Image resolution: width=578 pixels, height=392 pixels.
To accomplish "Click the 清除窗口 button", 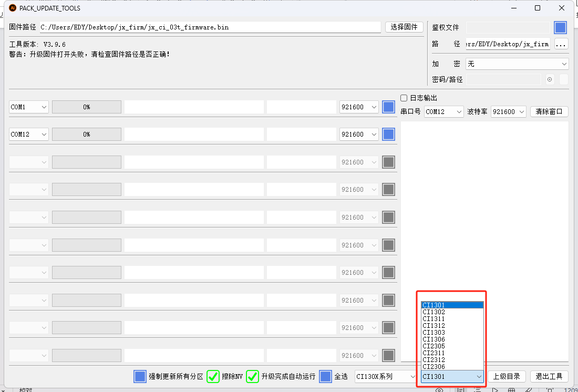I will [549, 112].
